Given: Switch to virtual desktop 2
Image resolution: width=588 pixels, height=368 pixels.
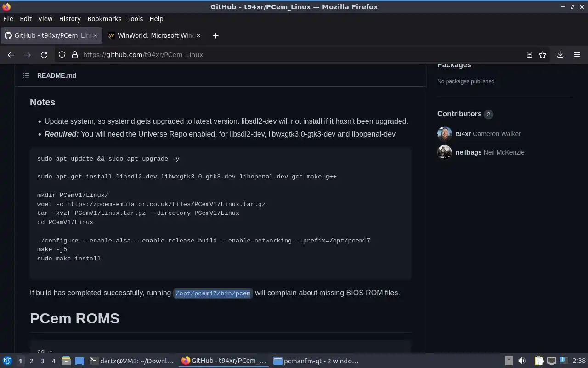Looking at the screenshot, I should coord(31,361).
